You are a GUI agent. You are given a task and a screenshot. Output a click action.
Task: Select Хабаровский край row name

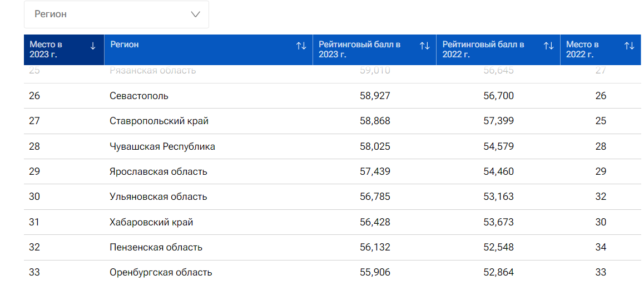pos(151,223)
